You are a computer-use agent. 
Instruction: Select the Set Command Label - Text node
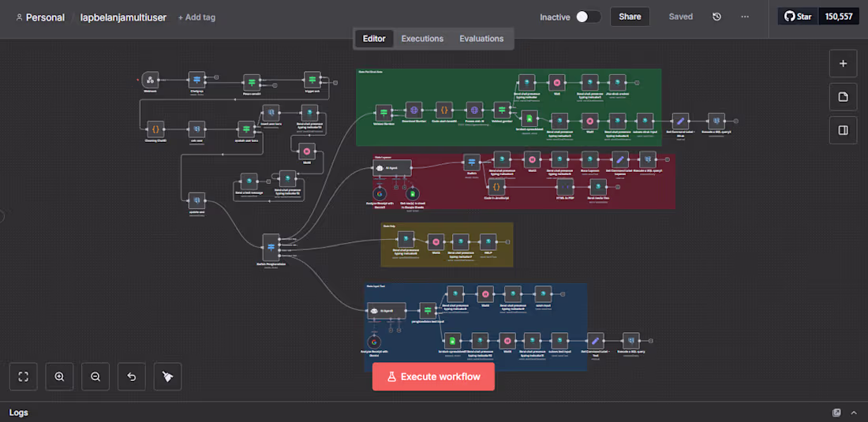(595, 341)
